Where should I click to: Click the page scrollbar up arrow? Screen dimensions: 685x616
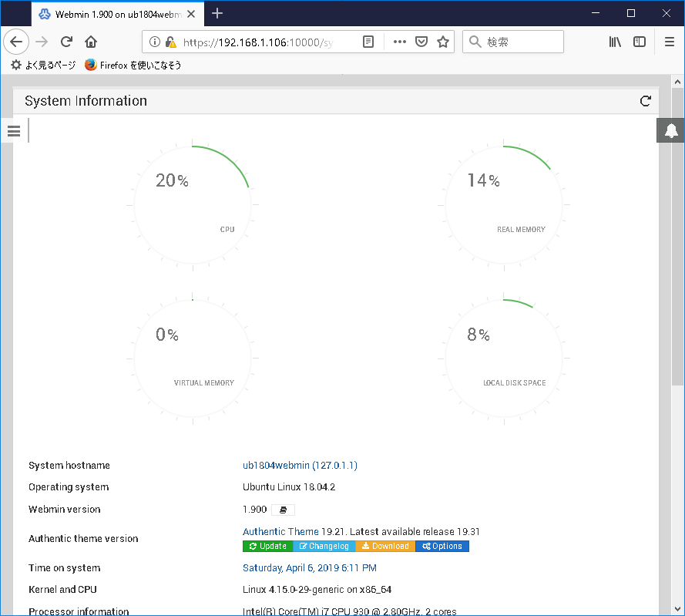[x=677, y=82]
